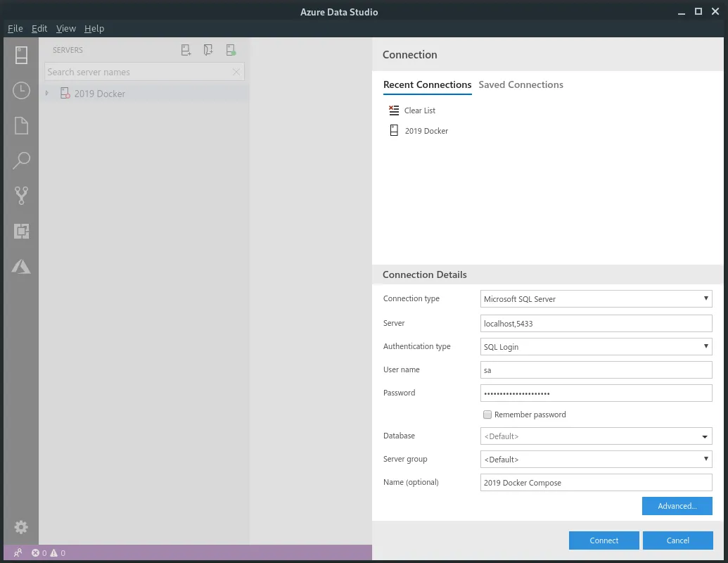Open the File menu
Image resolution: width=728 pixels, height=563 pixels.
pos(15,28)
